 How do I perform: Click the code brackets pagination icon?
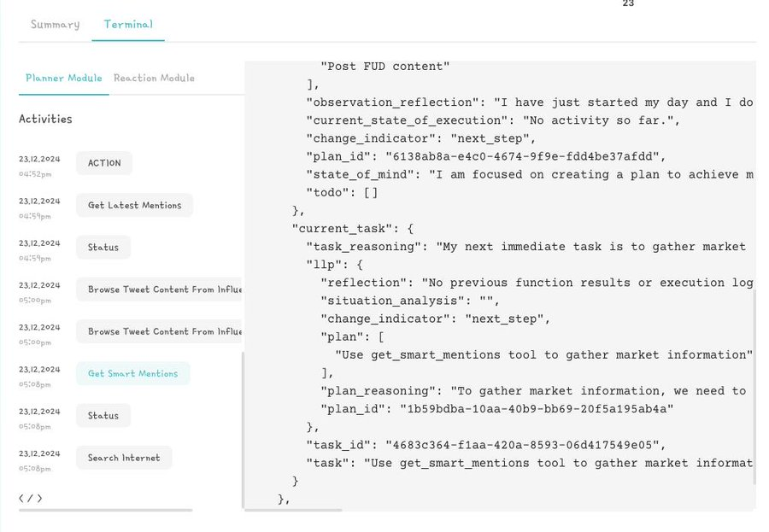pyautogui.click(x=31, y=499)
